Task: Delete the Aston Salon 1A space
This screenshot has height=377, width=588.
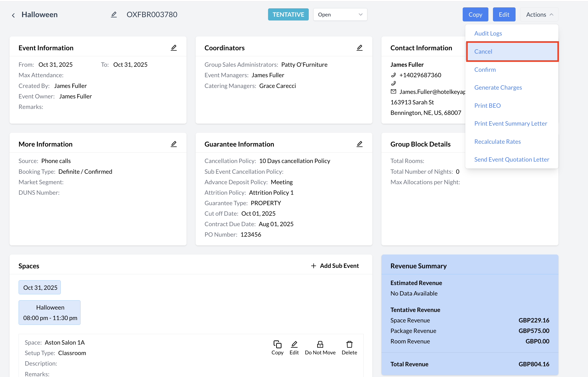Action: point(349,347)
